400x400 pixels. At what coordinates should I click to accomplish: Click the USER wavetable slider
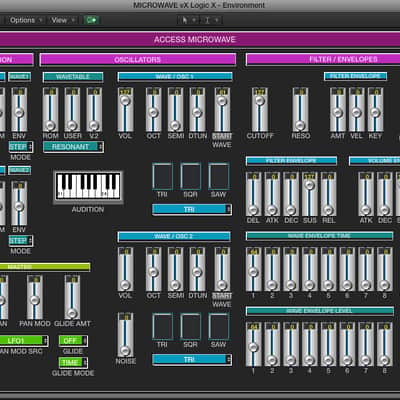tap(72, 110)
